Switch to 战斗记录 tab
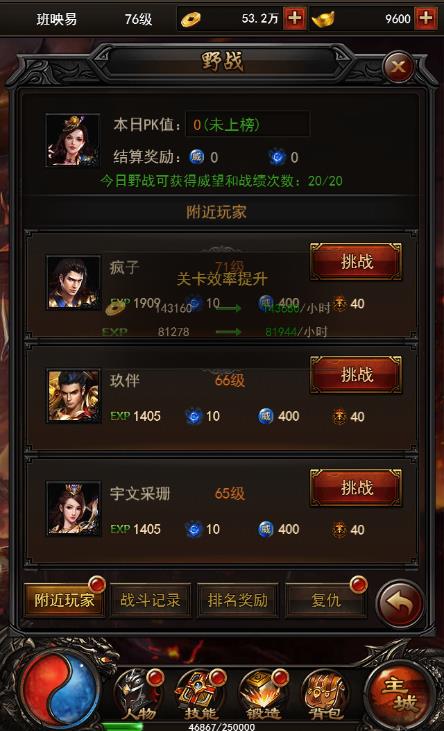Screen dimensions: 444x731 coord(150,600)
